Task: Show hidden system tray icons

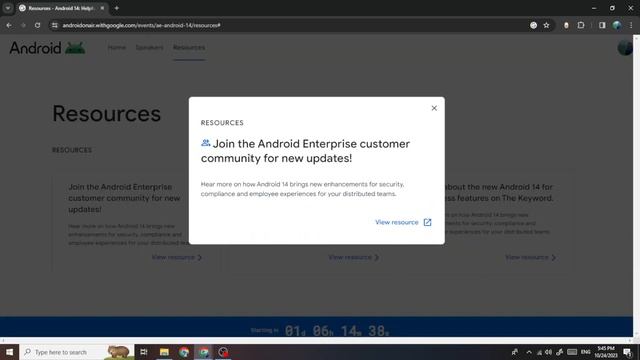Action: pos(529,352)
